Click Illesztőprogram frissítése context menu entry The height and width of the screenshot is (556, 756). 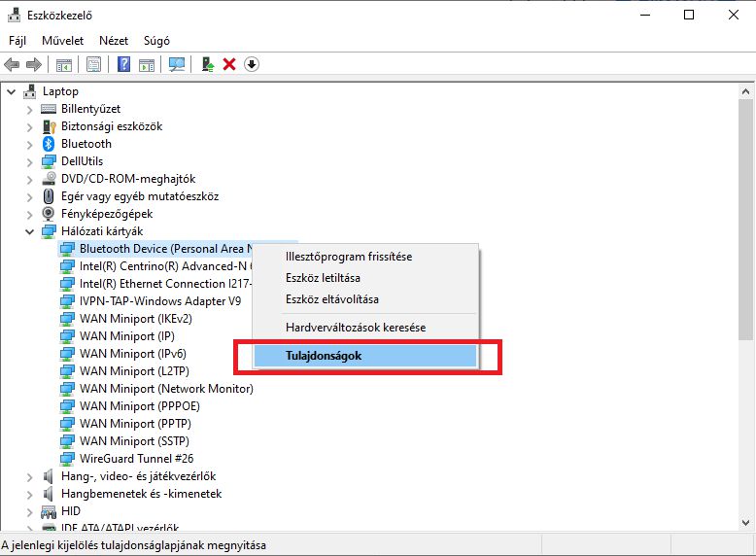point(348,257)
